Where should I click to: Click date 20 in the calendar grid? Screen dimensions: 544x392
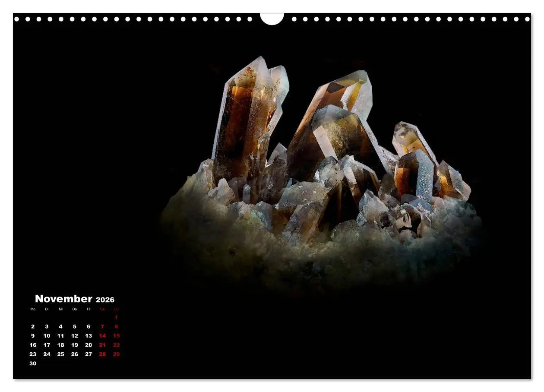coord(88,345)
